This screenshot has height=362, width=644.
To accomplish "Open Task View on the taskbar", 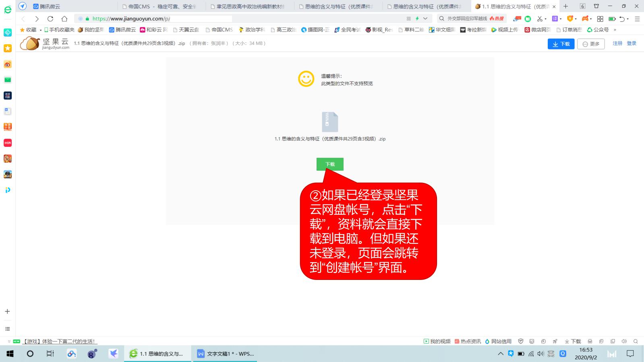I will [x=50, y=354].
